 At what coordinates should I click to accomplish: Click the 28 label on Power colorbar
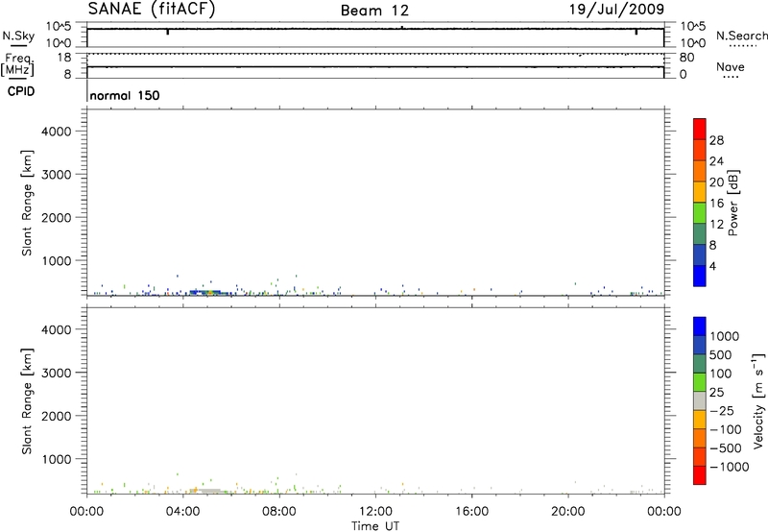pyautogui.click(x=716, y=140)
